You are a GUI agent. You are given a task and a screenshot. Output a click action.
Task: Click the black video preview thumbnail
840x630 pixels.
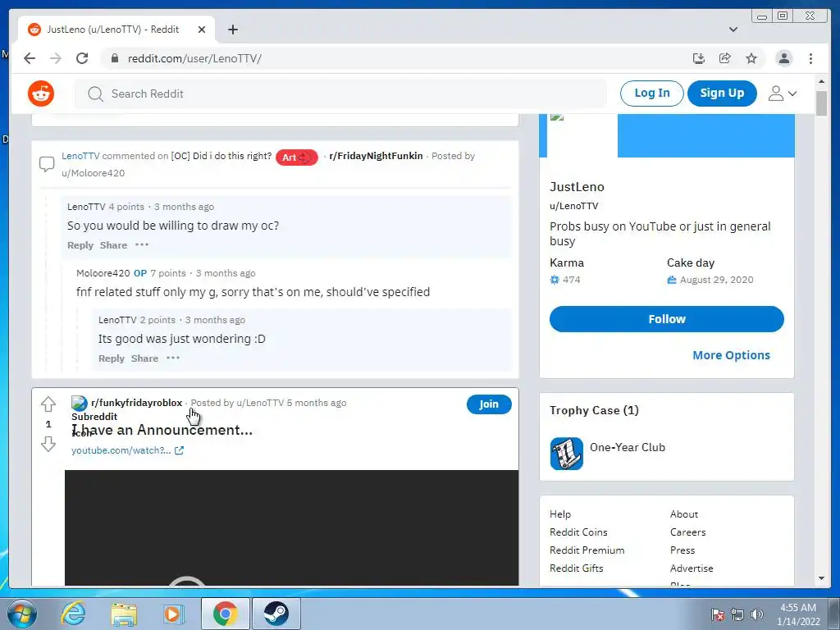(291, 527)
